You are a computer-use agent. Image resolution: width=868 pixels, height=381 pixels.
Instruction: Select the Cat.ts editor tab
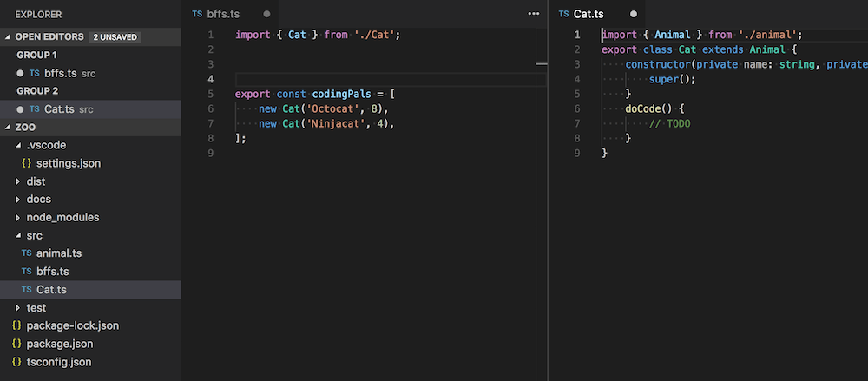pos(589,15)
